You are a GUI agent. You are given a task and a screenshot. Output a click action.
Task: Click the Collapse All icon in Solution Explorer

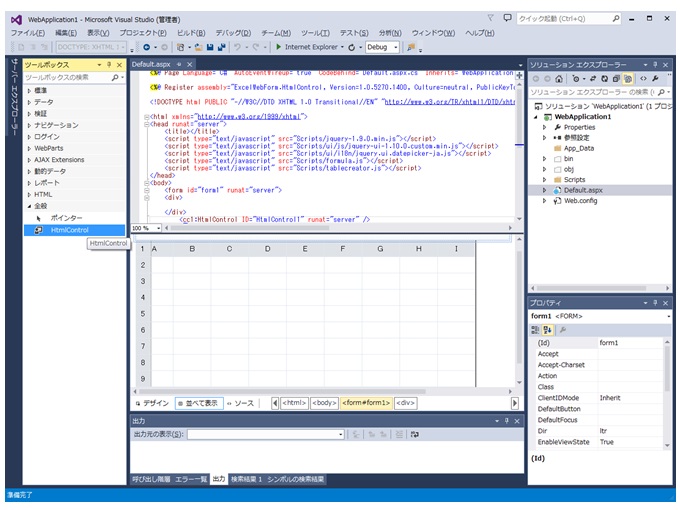(x=616, y=79)
